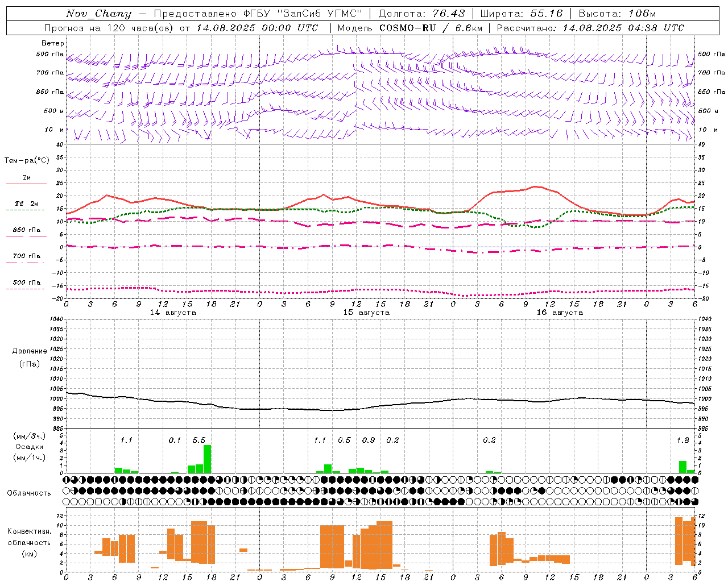This screenshot has height=582, width=728.
Task: Click the "10 м" wind level label on left
Action: [x=55, y=130]
